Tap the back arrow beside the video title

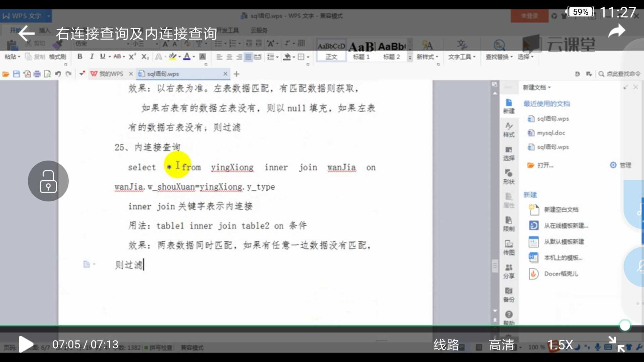coord(26,34)
